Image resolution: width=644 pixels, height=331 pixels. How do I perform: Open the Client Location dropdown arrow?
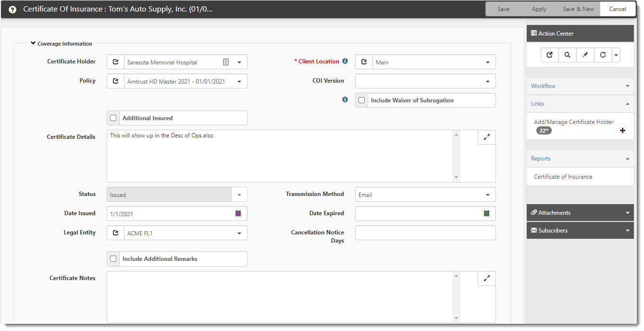click(x=488, y=62)
